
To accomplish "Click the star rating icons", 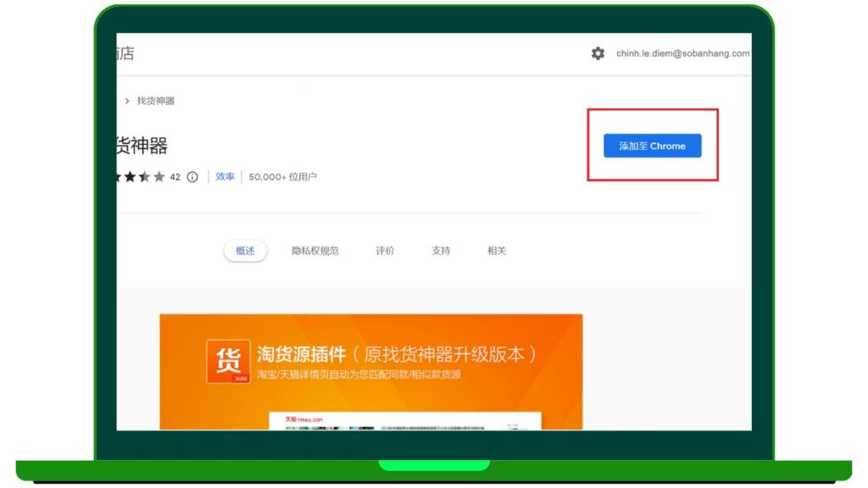I will click(142, 177).
